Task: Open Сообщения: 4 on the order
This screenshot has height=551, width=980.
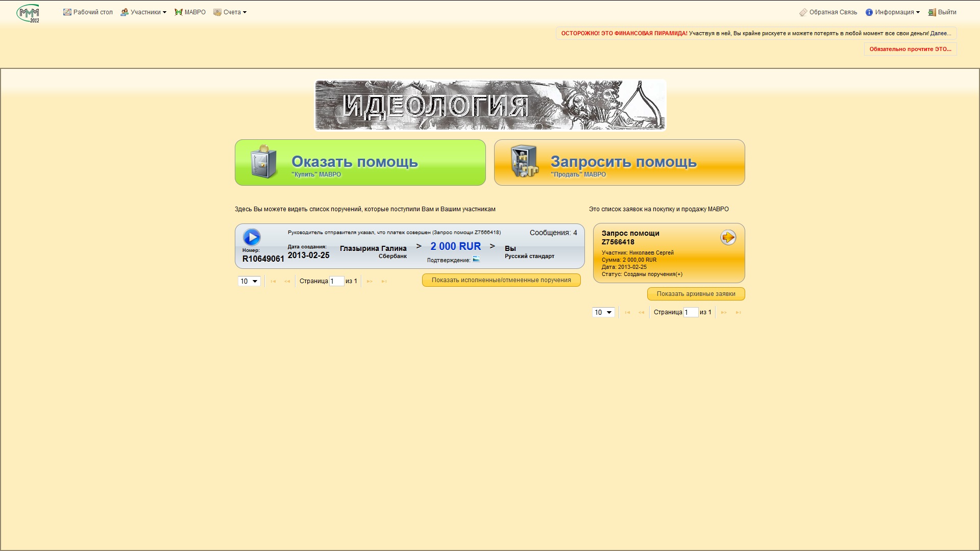Action: [x=553, y=233]
